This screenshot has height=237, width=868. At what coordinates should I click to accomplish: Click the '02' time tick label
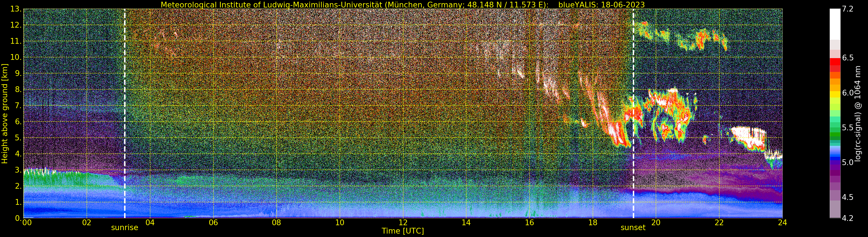[x=87, y=223]
